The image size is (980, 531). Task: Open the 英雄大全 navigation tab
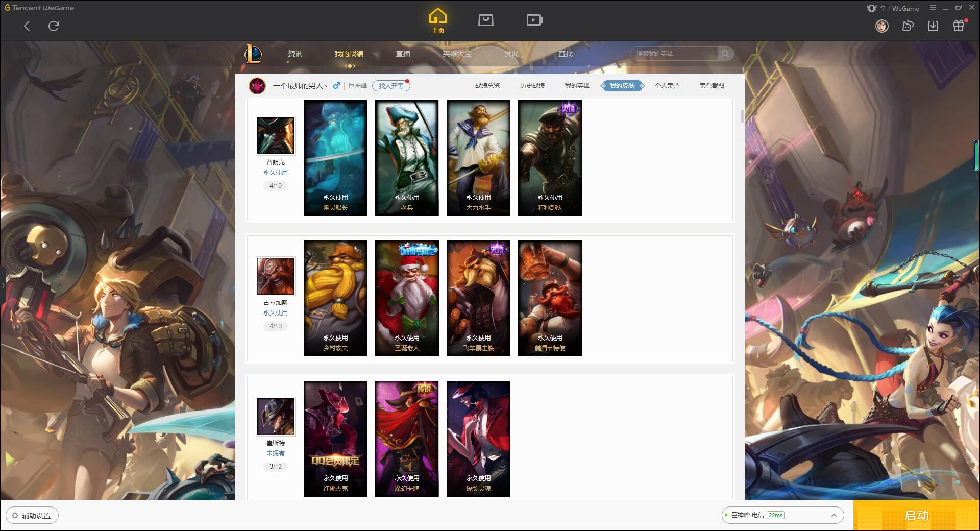pyautogui.click(x=457, y=54)
